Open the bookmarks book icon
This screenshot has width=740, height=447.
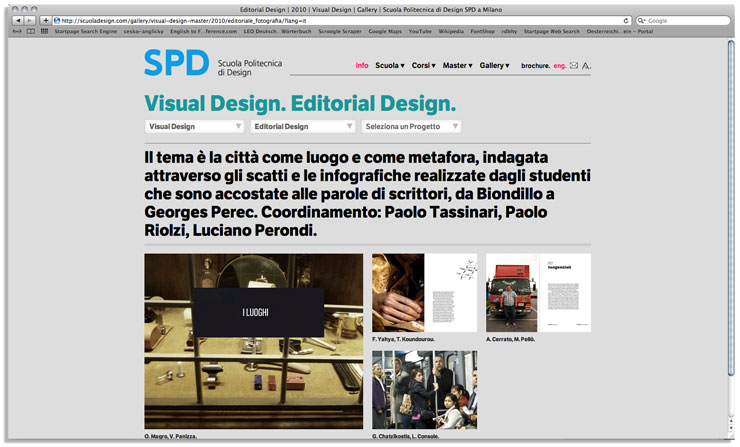30,31
